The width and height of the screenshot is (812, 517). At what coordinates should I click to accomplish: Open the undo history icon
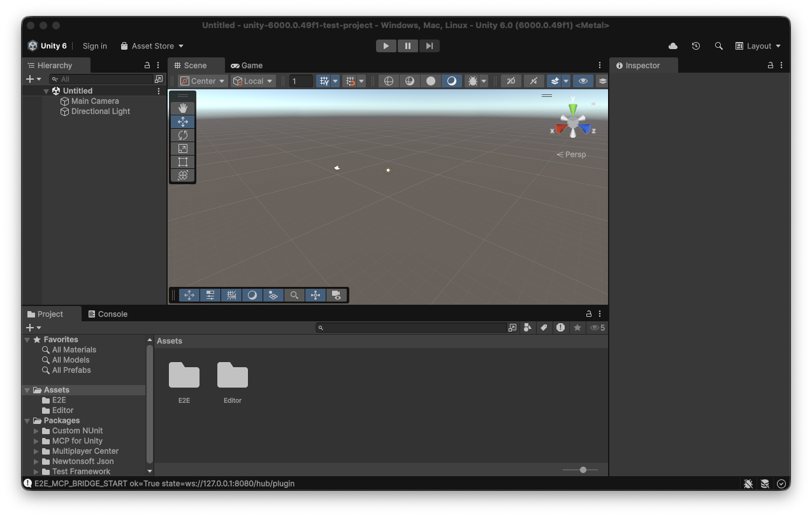(696, 46)
